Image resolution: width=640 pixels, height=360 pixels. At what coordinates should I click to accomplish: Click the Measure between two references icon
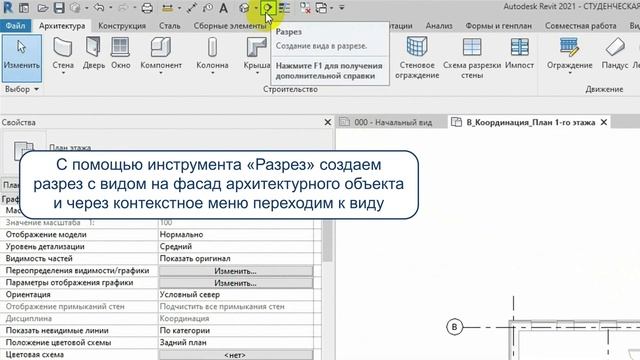167,8
